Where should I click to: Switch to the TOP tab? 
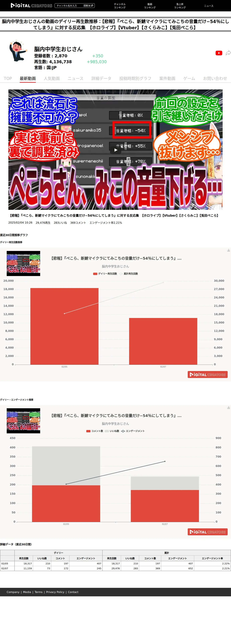pyautogui.click(x=8, y=79)
